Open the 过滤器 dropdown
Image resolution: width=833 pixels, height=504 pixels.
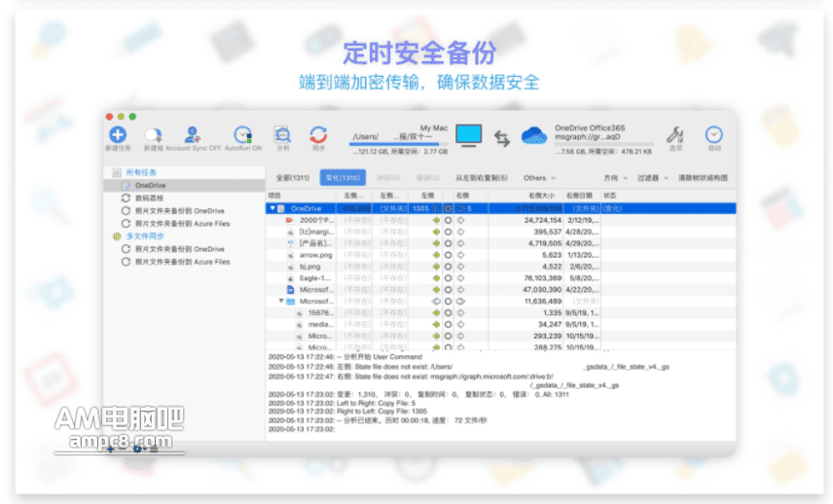(x=652, y=177)
